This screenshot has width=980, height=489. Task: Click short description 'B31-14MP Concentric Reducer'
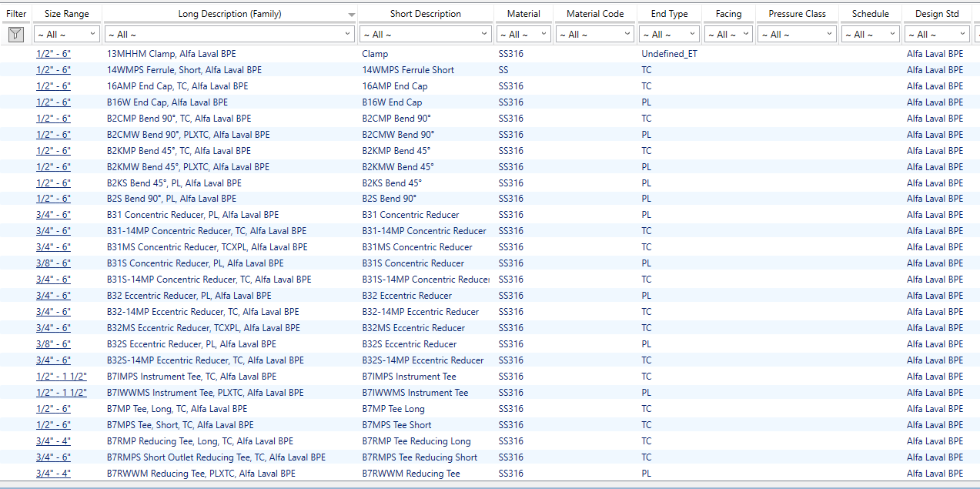pyautogui.click(x=424, y=231)
